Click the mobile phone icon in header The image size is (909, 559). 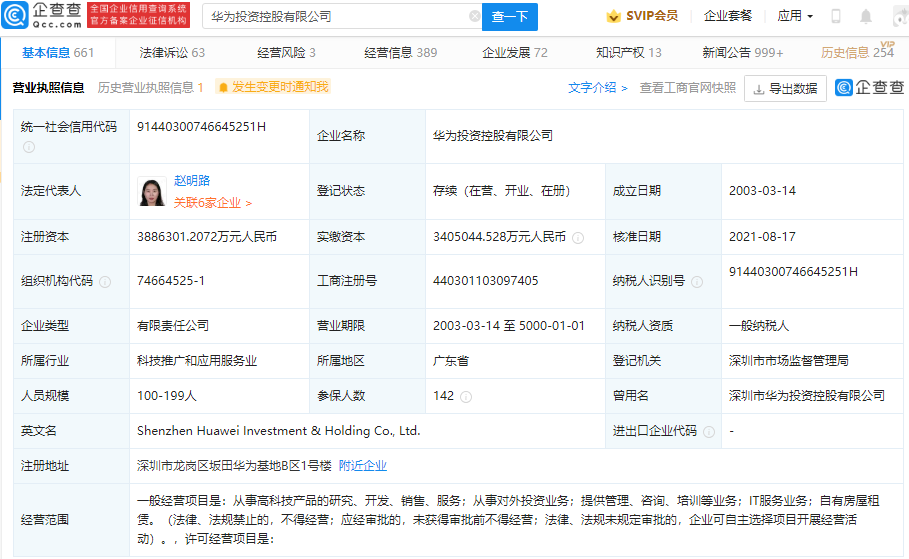[x=836, y=16]
